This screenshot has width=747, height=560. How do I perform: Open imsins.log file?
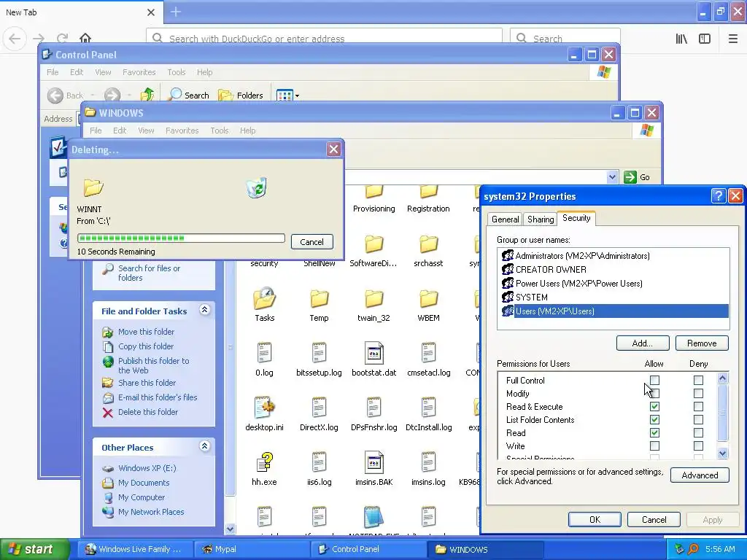pyautogui.click(x=428, y=470)
